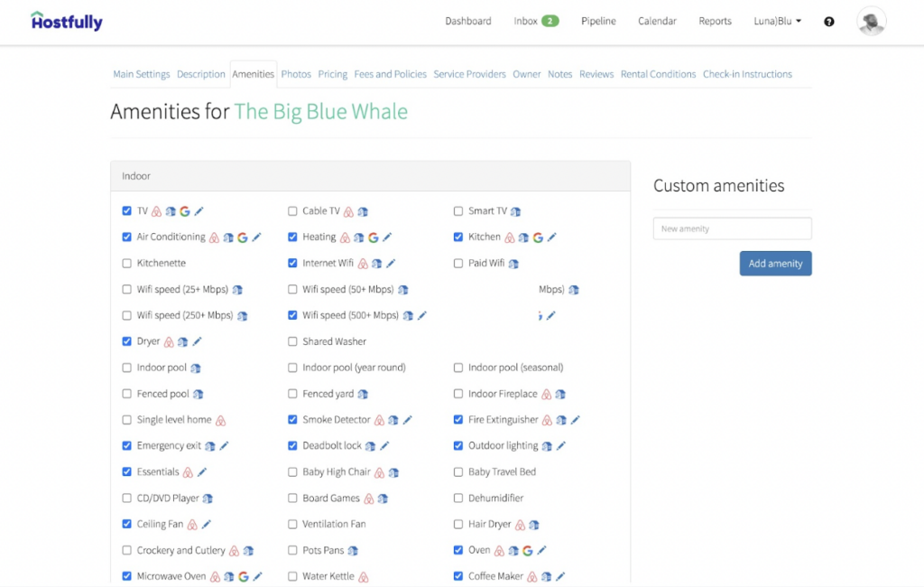Click the Airbnb icon next to TV

tap(155, 210)
